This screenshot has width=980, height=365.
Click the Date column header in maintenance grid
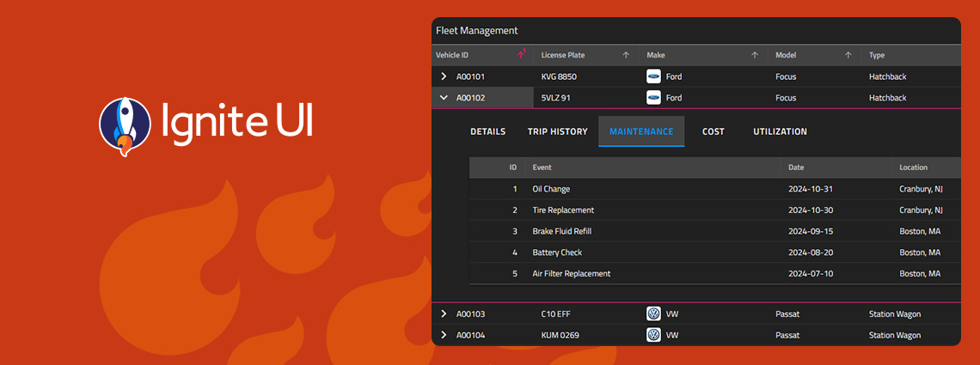coord(796,167)
